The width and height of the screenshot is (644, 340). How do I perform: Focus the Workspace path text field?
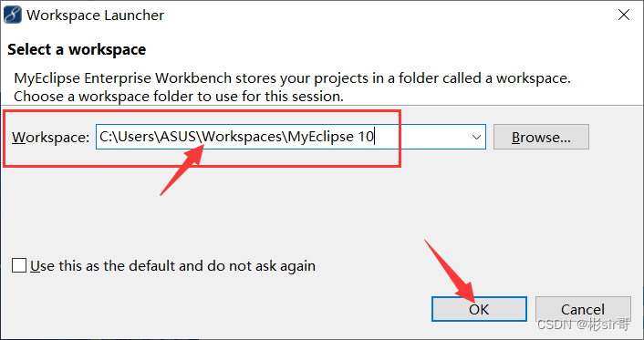tap(291, 137)
